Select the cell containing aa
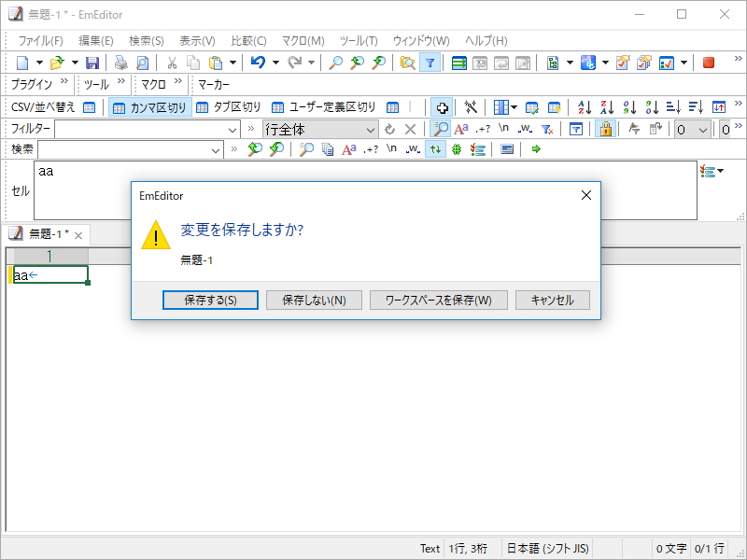Viewport: 747px width, 560px height. [50, 274]
